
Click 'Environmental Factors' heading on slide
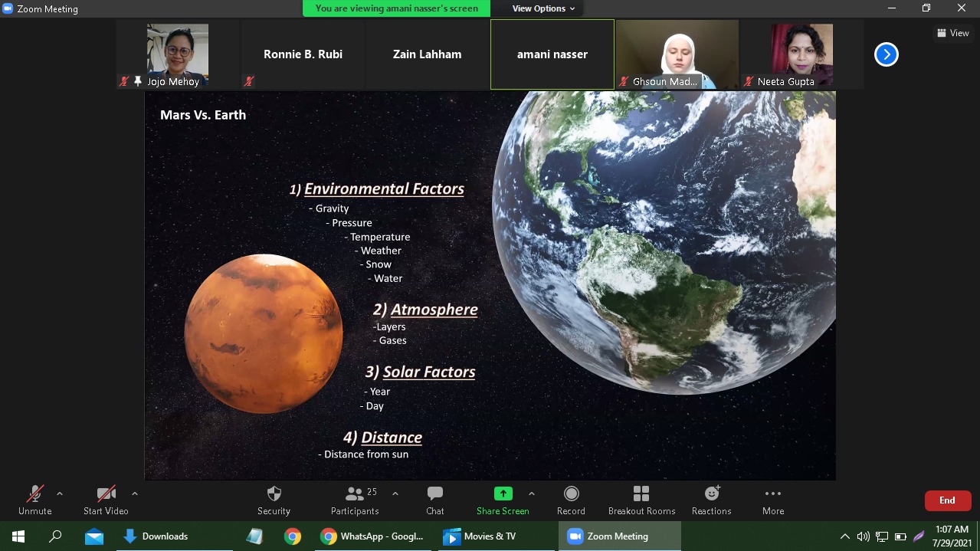tap(384, 189)
